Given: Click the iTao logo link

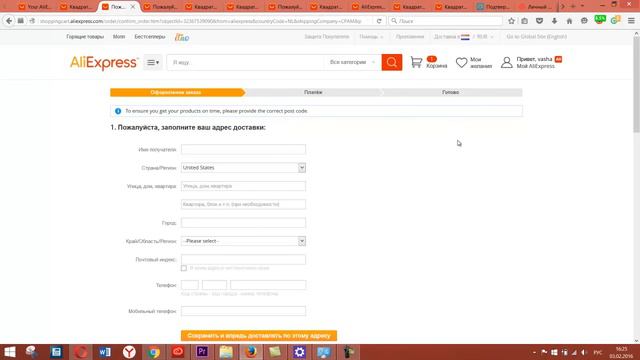Looking at the screenshot, I should (x=182, y=37).
